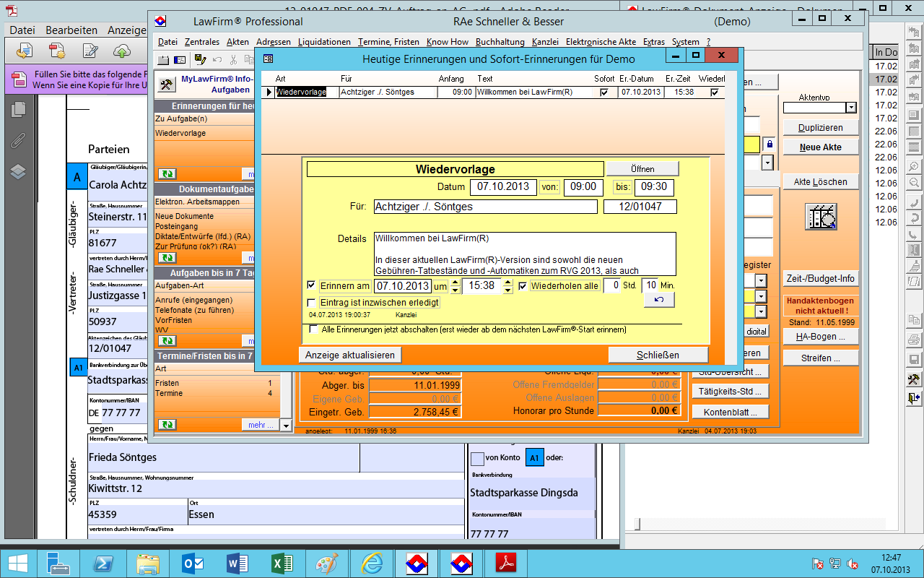Click the Öffnen button

click(x=642, y=168)
